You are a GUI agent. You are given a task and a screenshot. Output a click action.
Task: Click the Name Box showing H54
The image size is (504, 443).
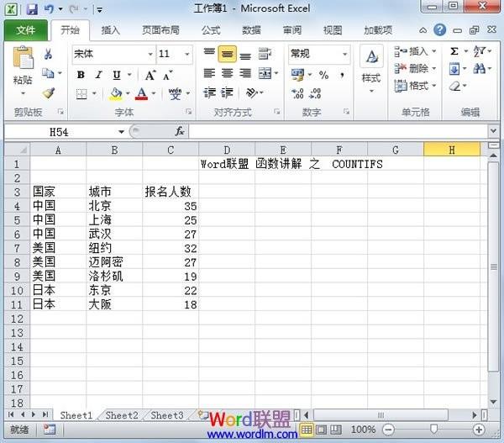59,132
